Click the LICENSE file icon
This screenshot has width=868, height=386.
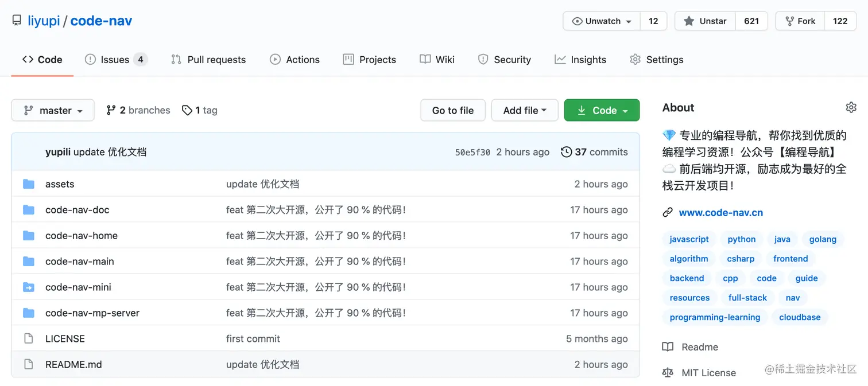[28, 339]
